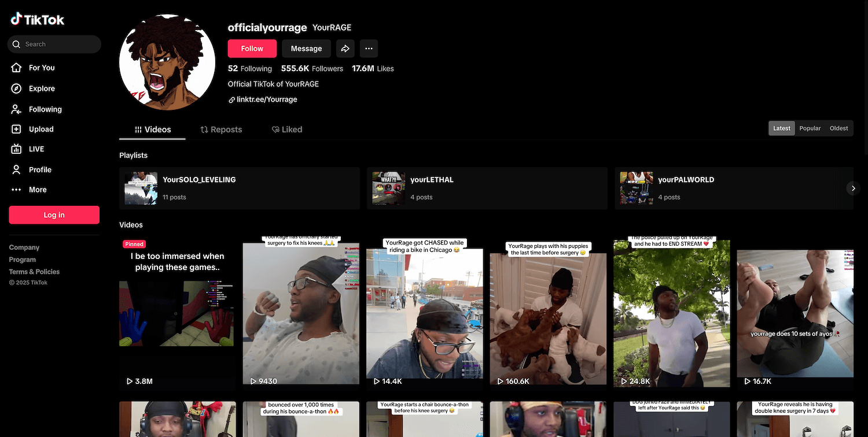Click the TikTok logo
Viewport: 868px width, 437px height.
(38, 20)
